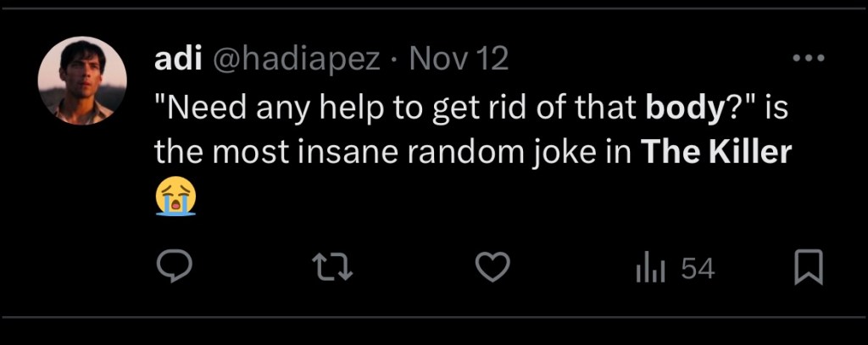Click the bold text The Killer
Image resolution: width=868 pixels, height=345 pixels.
click(x=716, y=153)
